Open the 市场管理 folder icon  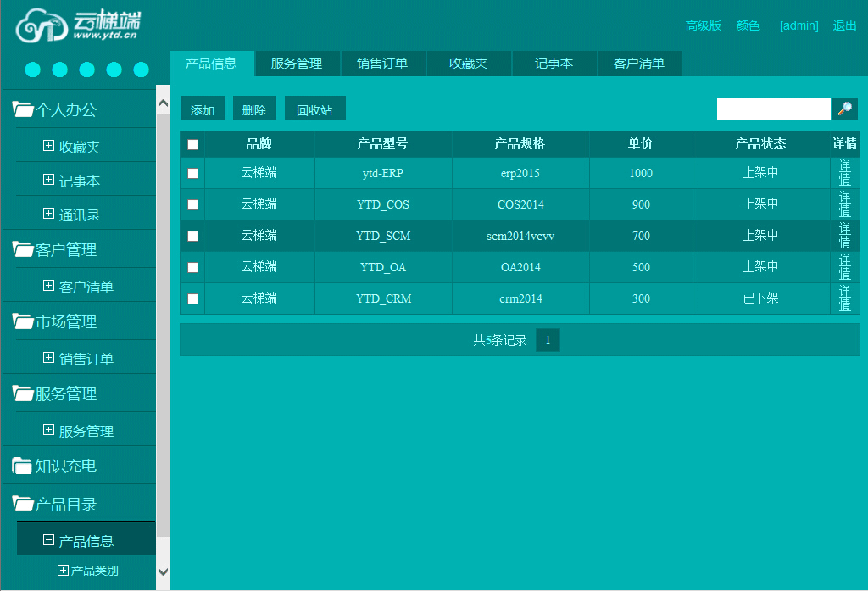pyautogui.click(x=23, y=321)
